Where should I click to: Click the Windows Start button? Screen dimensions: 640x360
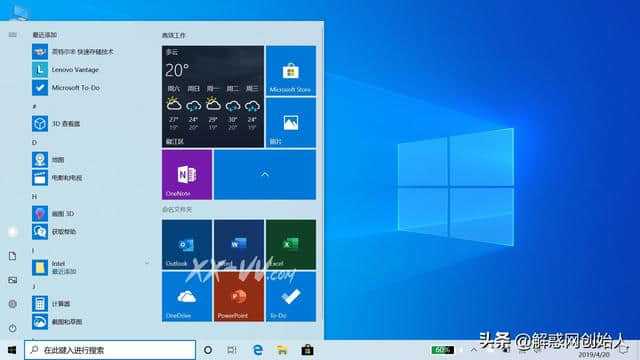[12, 350]
